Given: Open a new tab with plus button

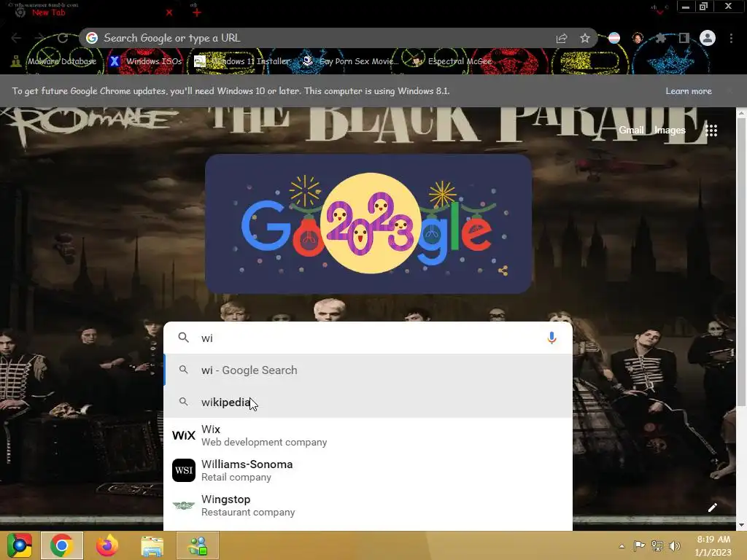Looking at the screenshot, I should [197, 12].
